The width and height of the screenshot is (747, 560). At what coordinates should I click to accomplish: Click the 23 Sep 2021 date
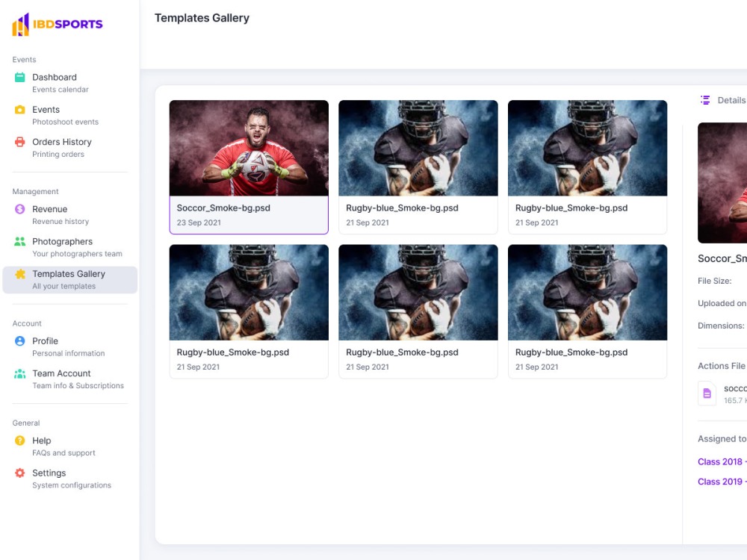click(x=199, y=223)
